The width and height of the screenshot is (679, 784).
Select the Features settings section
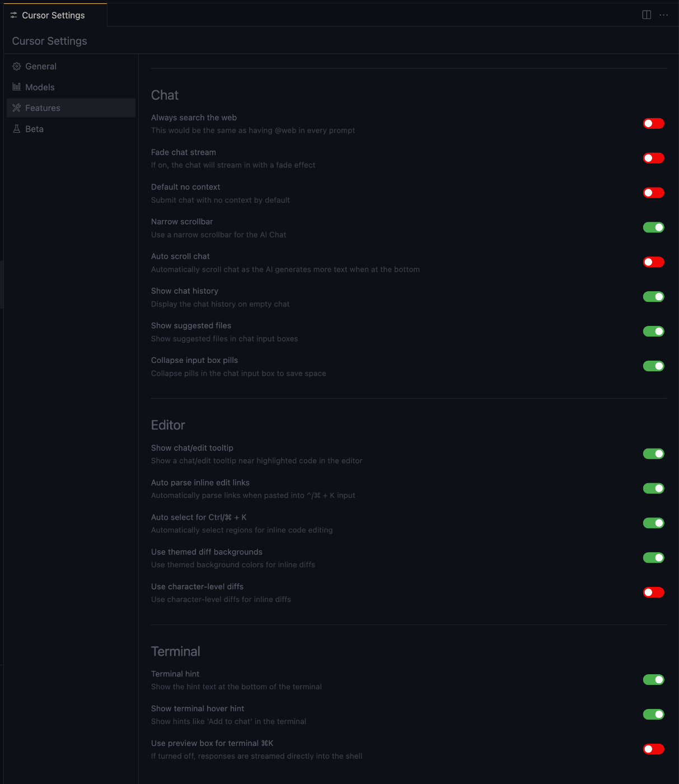(71, 108)
